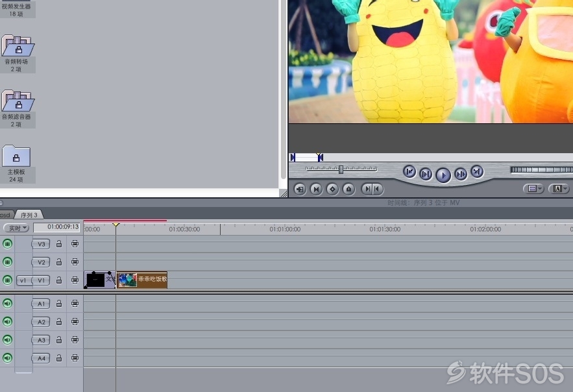This screenshot has height=392, width=573.
Task: Select the black text clip on track V1
Action: (x=100, y=280)
